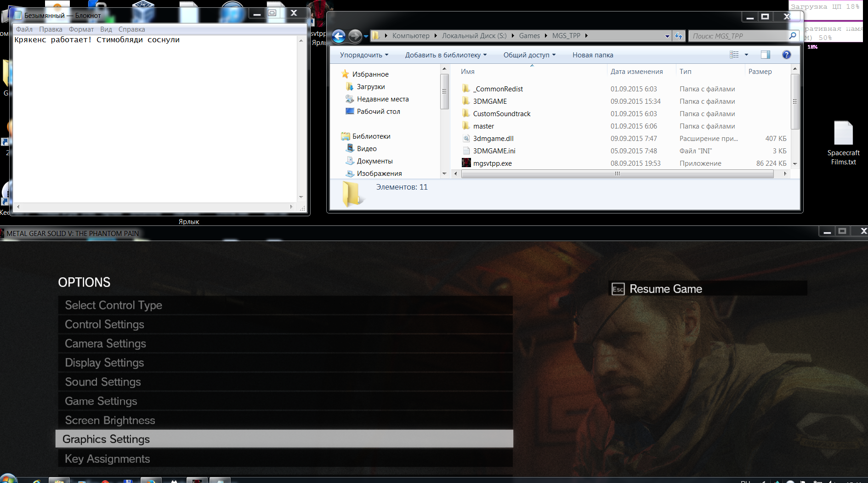Open Display Settings in game options
Screen dimensions: 868x483
pyautogui.click(x=285, y=362)
